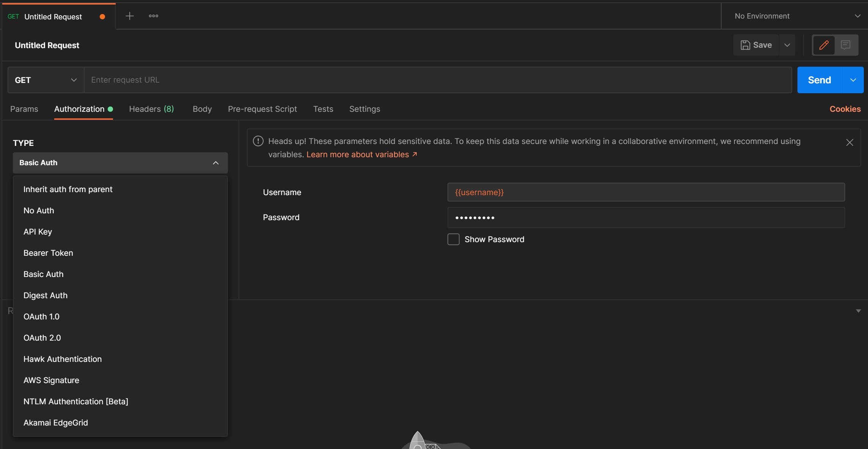Switch to the Headers tab
Image resolution: width=868 pixels, height=449 pixels.
coord(151,109)
